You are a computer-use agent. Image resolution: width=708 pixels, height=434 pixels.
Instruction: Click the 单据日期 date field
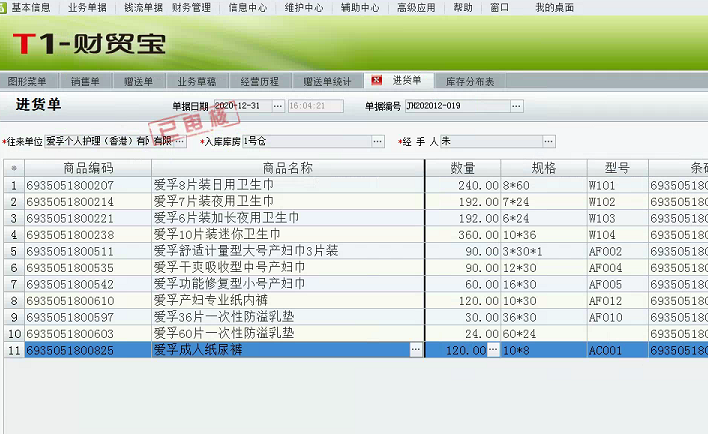pyautogui.click(x=243, y=106)
